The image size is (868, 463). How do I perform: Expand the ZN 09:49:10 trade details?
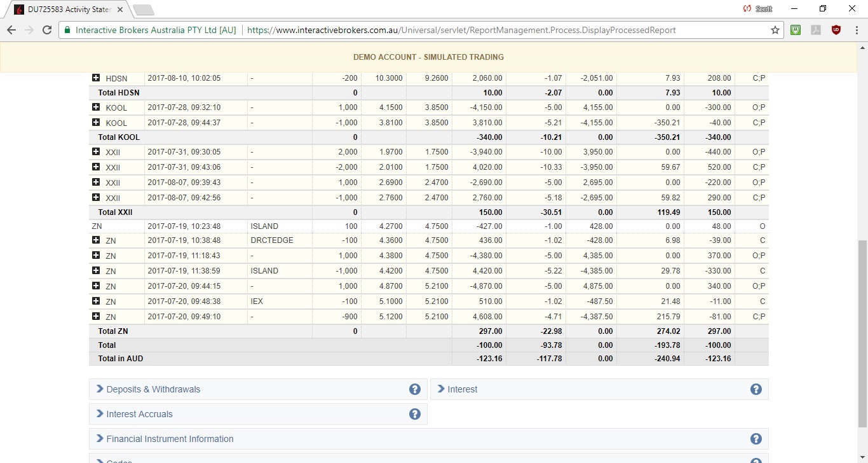[96, 316]
